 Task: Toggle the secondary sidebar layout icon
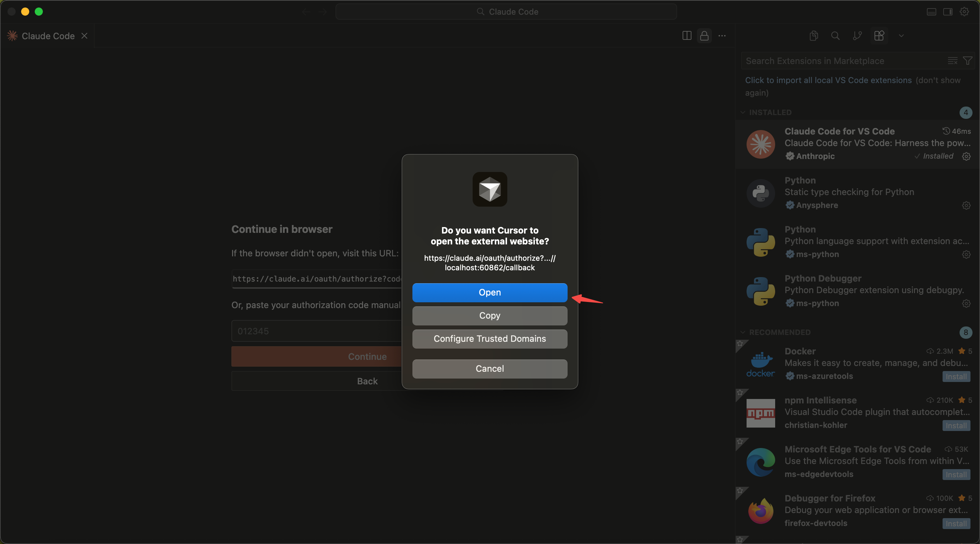948,12
